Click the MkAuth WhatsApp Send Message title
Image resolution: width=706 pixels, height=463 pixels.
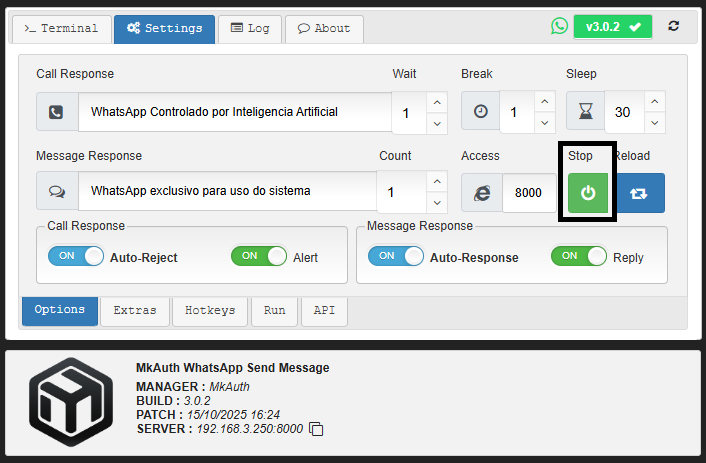233,368
